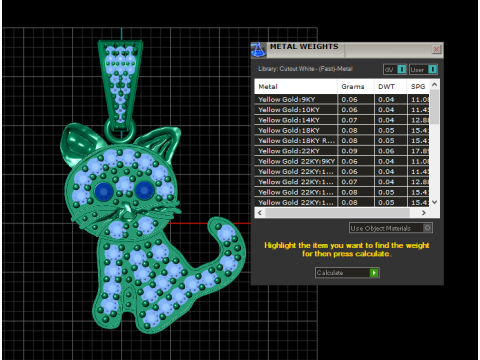This screenshot has height=360, width=480.
Task: Close the Metal Weights panel
Action: pyautogui.click(x=436, y=50)
